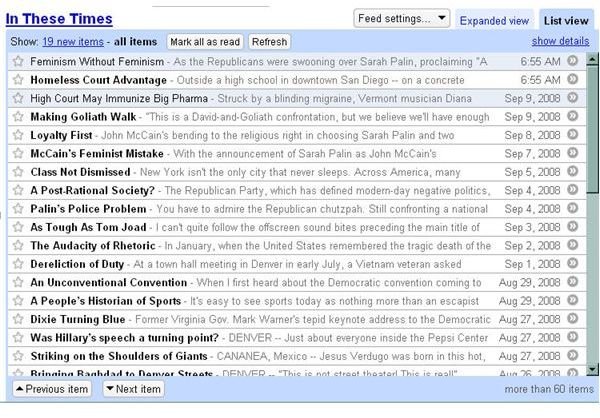This screenshot has height=418, width=600.
Task: Open original link icon for Dixie Turning Blue
Action: (x=572, y=318)
